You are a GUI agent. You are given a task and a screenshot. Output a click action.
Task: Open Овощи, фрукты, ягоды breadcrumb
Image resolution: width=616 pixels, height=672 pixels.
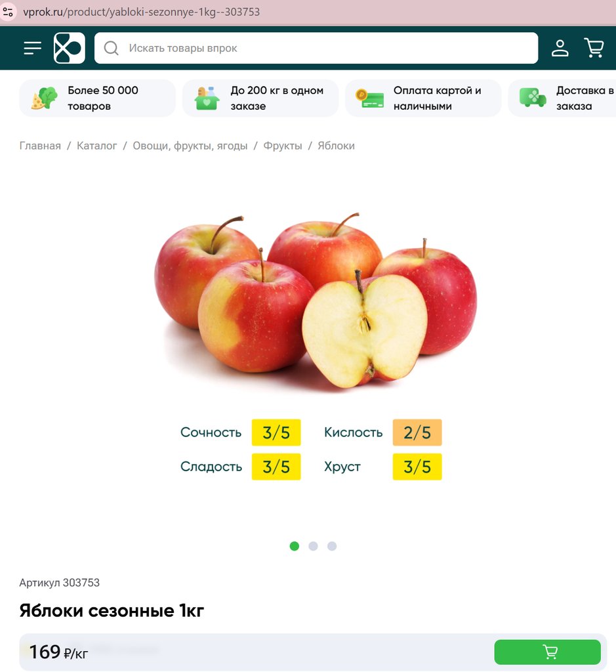[x=190, y=146]
